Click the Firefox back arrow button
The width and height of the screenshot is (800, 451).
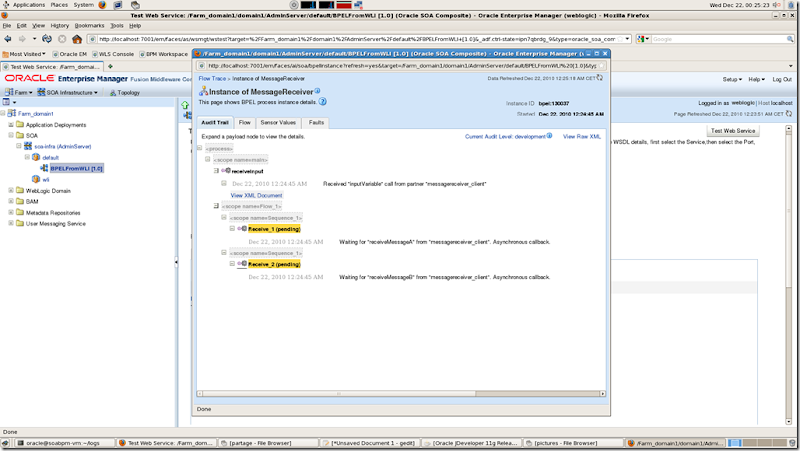[8, 39]
